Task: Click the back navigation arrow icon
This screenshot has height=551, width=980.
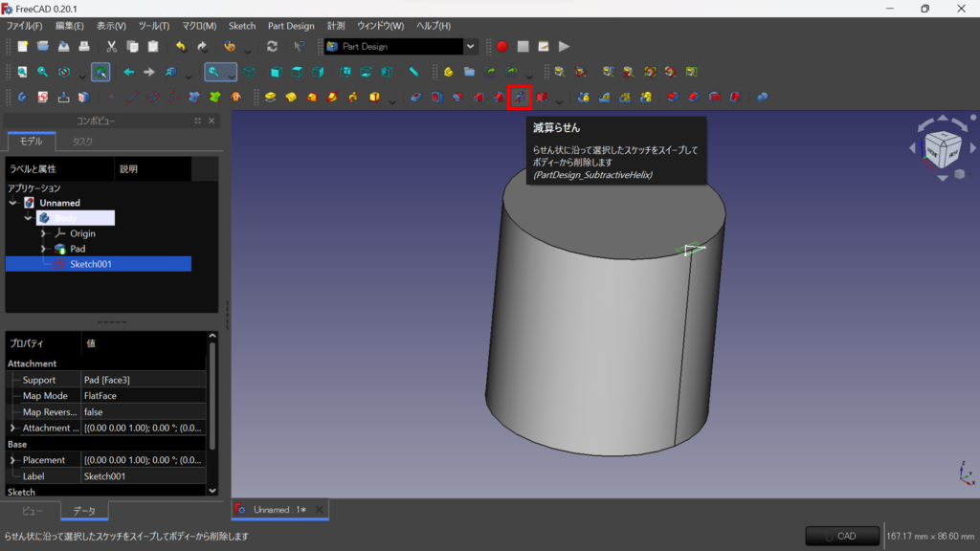Action: (129, 72)
